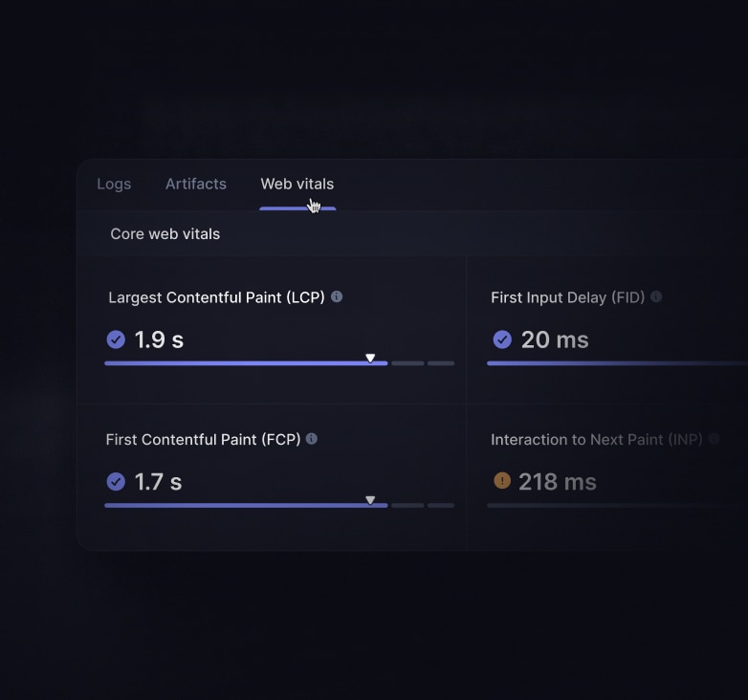Click the LCP passed checkmark icon
Screen dimensions: 748x700
[x=116, y=339]
